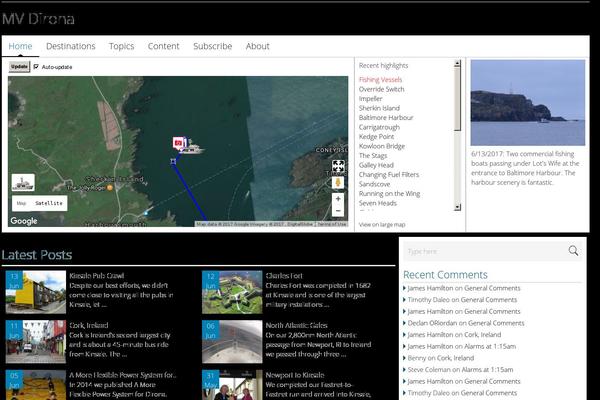Zoom in on the map
The width and height of the screenshot is (600, 400).
point(338,199)
